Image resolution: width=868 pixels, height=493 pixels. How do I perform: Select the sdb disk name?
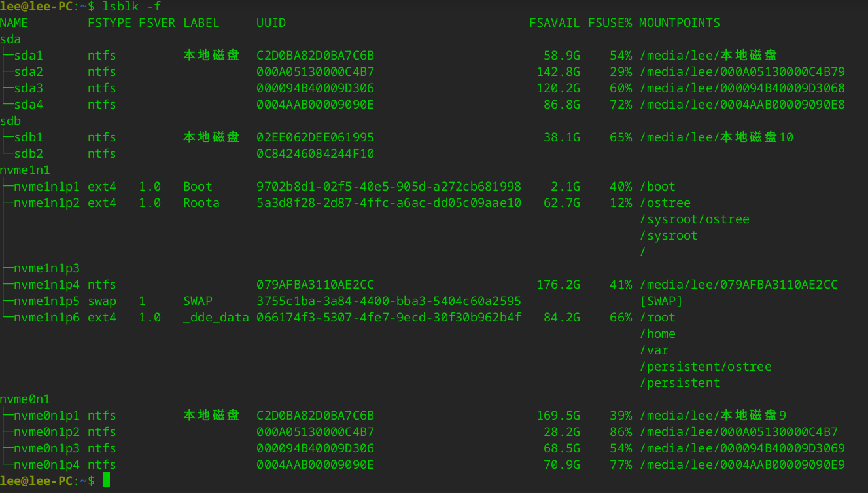click(10, 121)
